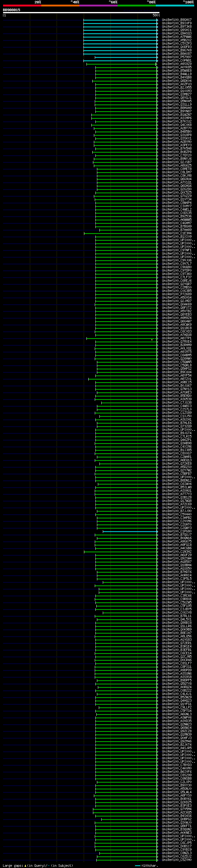
Task: Select label UniRef100_C3P5L5
Action: (177, 579)
